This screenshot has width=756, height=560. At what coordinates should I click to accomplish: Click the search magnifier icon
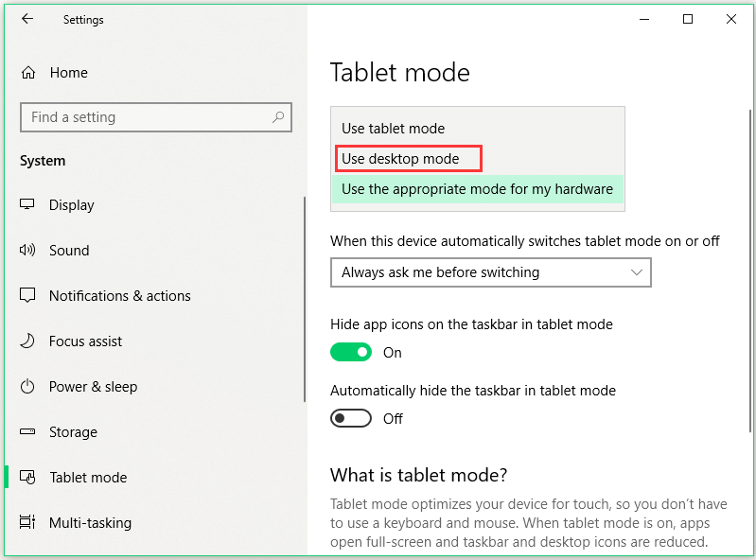(x=278, y=117)
